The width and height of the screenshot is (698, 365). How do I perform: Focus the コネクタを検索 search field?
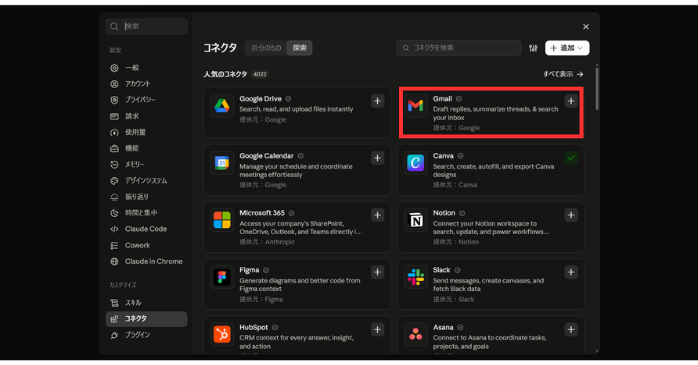[459, 48]
